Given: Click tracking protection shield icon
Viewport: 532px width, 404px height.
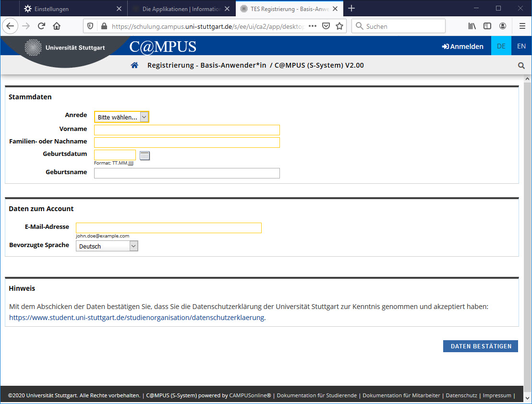Looking at the screenshot, I should click(x=90, y=26).
